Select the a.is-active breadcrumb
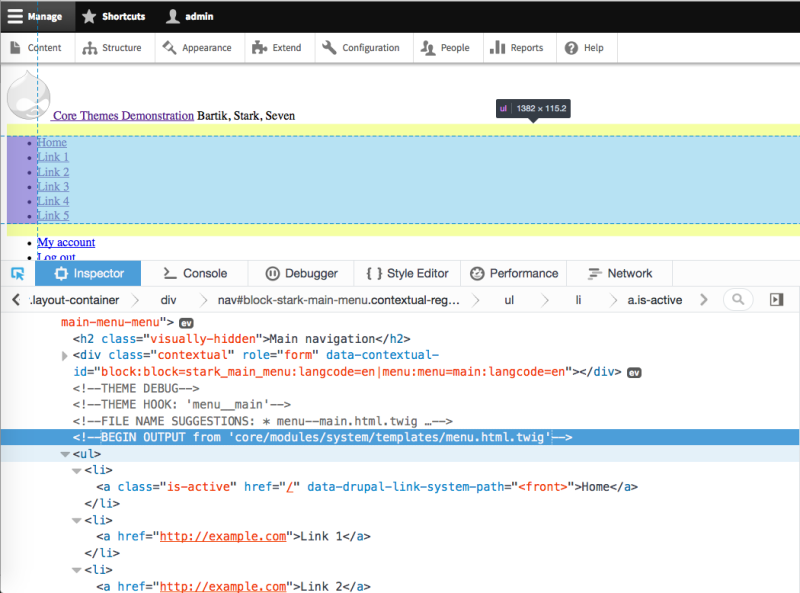This screenshot has height=593, width=800. (x=655, y=300)
